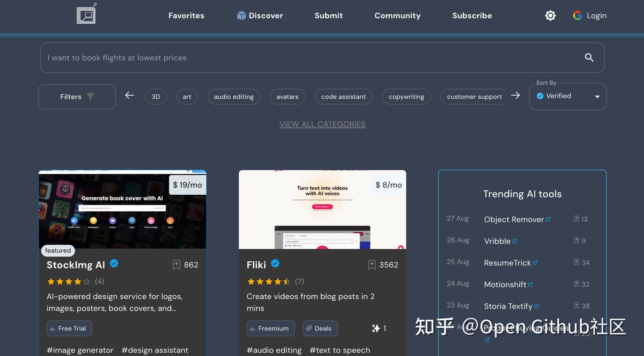Click bookmark icon for Storia Textify

(576, 306)
